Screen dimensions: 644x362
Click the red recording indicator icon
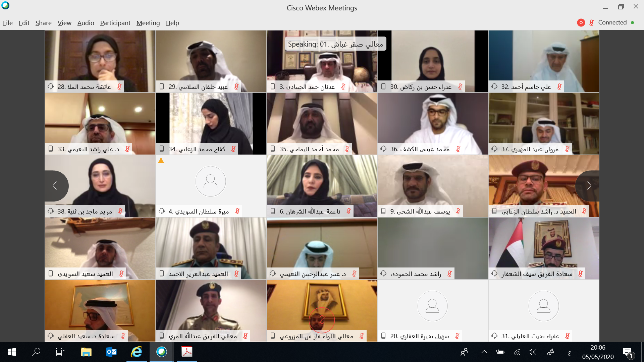(581, 22)
